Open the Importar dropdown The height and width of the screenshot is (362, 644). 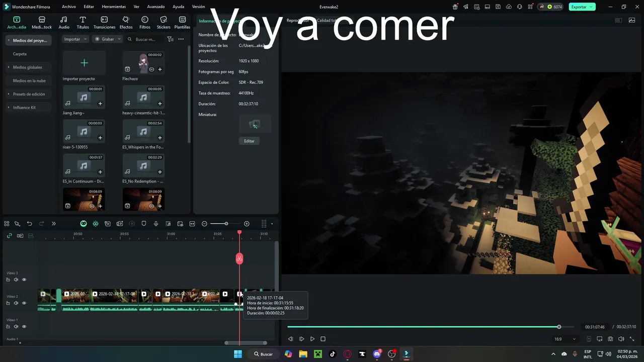point(75,39)
